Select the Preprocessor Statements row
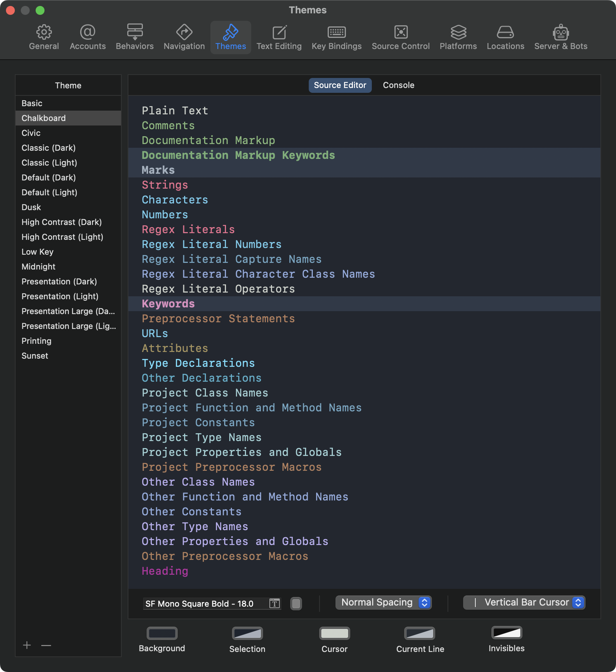 coord(364,319)
